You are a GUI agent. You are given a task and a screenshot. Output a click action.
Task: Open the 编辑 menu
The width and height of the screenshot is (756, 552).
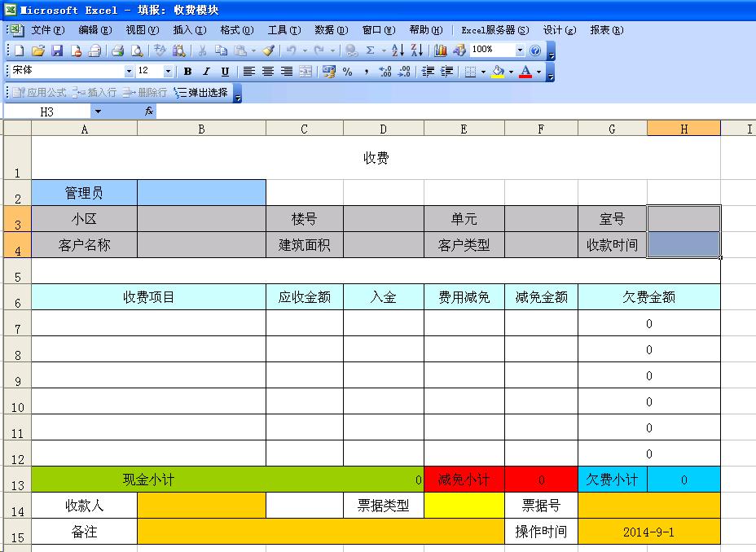[x=95, y=30]
